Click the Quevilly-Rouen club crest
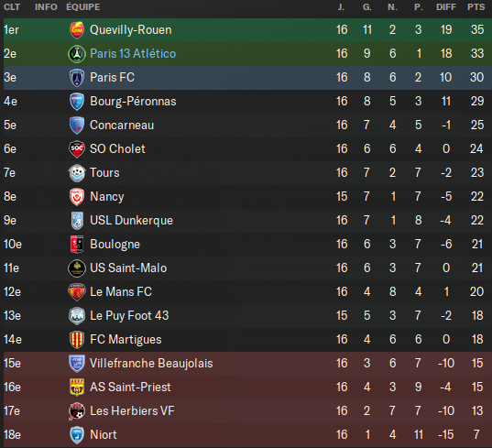Screen dimensions: 492x448 pyautogui.click(x=77, y=30)
